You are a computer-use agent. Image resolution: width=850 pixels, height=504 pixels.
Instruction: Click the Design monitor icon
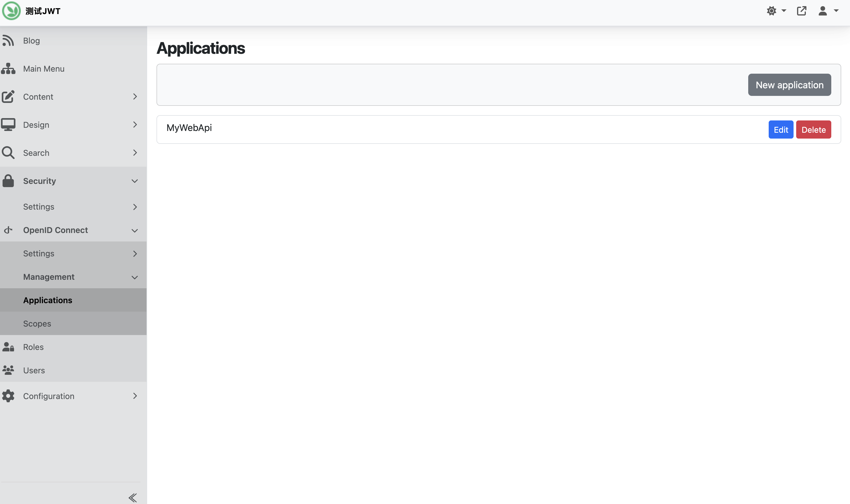(8, 125)
